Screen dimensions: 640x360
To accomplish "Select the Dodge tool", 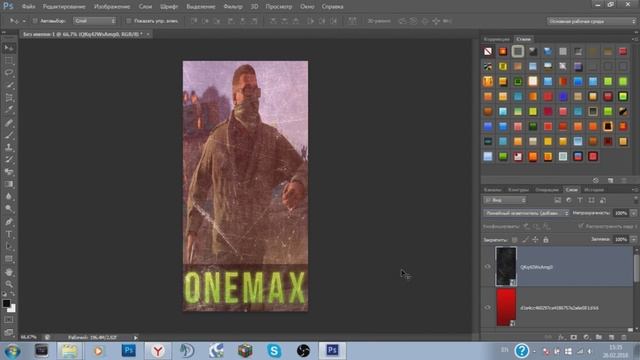I will pos(9,209).
